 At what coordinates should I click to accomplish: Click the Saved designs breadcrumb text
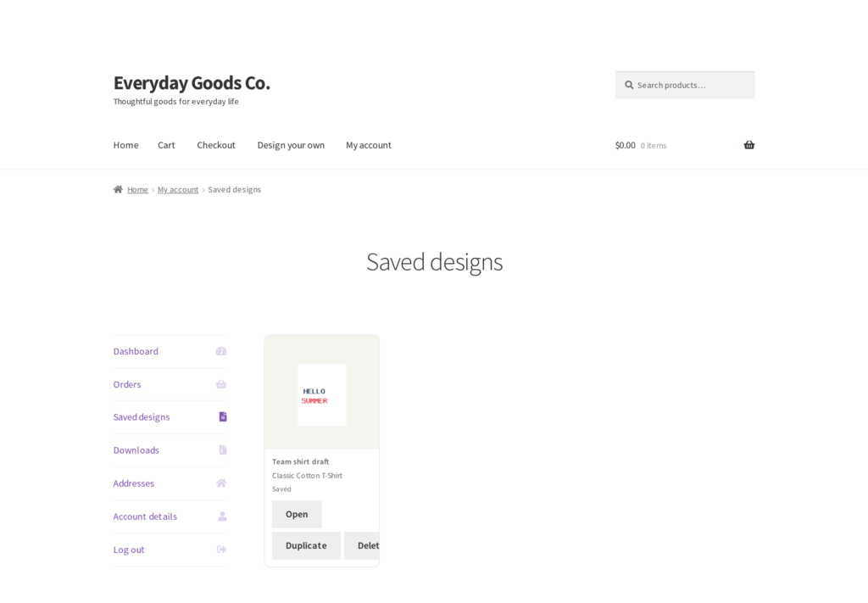tap(234, 189)
